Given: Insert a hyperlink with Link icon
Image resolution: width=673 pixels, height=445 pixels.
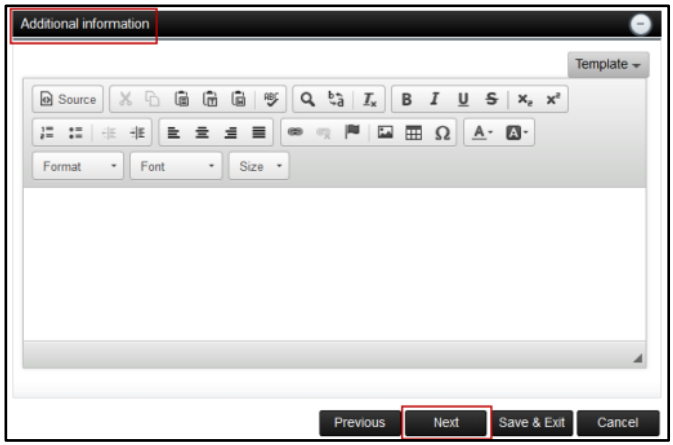Looking at the screenshot, I should coord(295,132).
